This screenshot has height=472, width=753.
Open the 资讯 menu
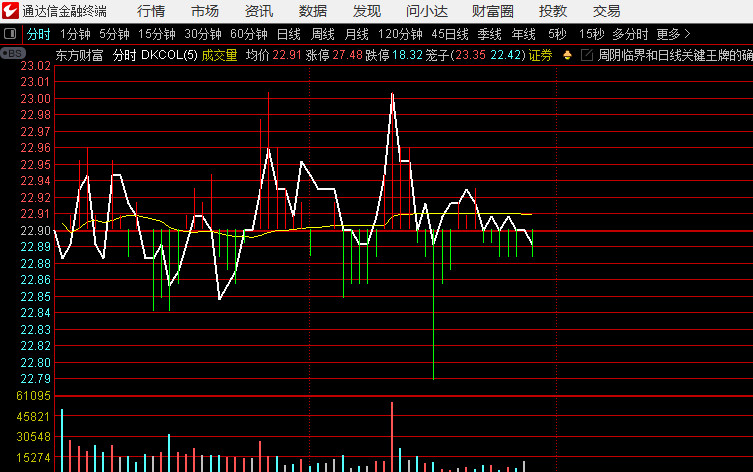click(x=259, y=11)
